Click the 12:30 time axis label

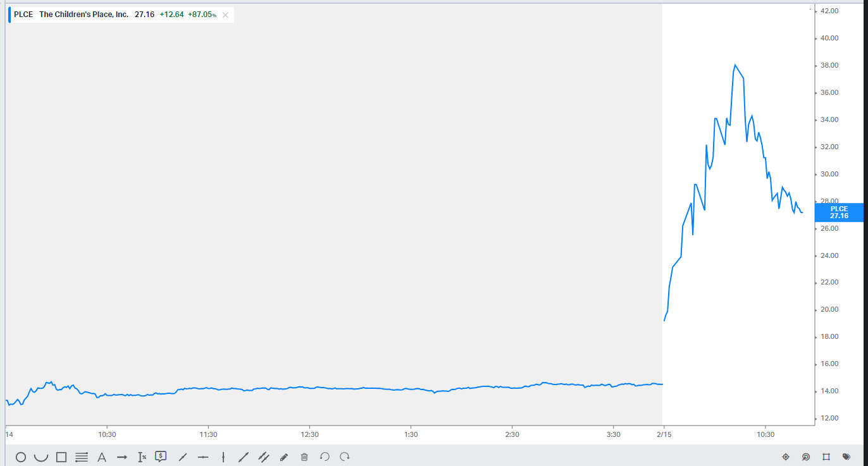309,434
